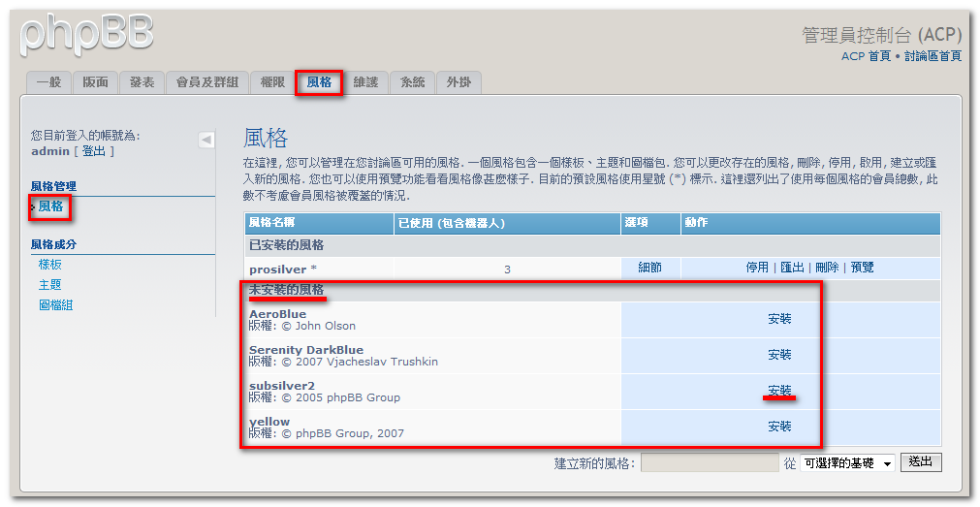
Task: Install the Serenity DarkBlue style
Action: [780, 355]
